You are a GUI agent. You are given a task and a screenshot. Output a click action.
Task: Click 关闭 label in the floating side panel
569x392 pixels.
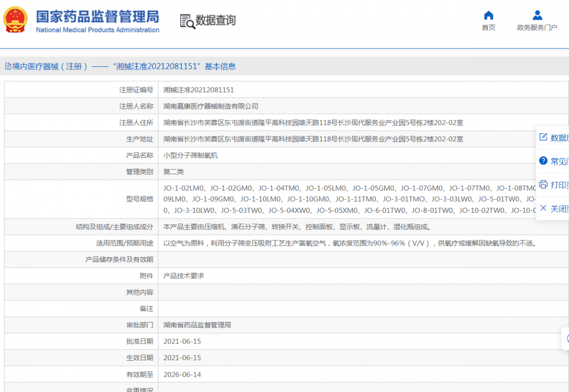point(560,209)
